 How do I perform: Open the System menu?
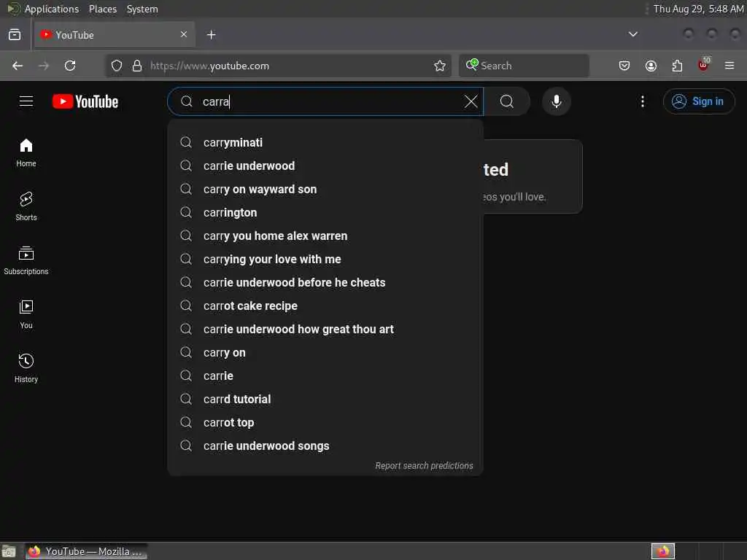point(142,9)
